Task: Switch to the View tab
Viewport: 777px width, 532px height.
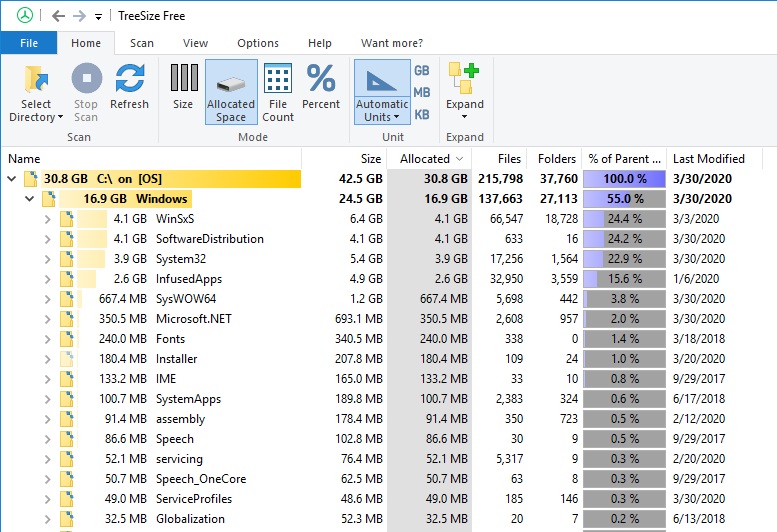Action: [195, 43]
